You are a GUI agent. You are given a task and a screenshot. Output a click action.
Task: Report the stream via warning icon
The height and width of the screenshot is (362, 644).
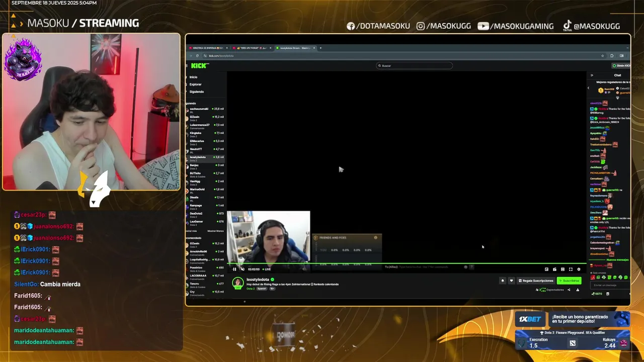(x=578, y=290)
